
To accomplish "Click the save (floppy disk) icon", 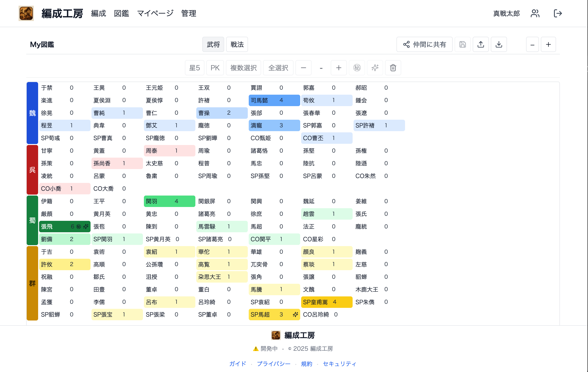I will 462,44.
